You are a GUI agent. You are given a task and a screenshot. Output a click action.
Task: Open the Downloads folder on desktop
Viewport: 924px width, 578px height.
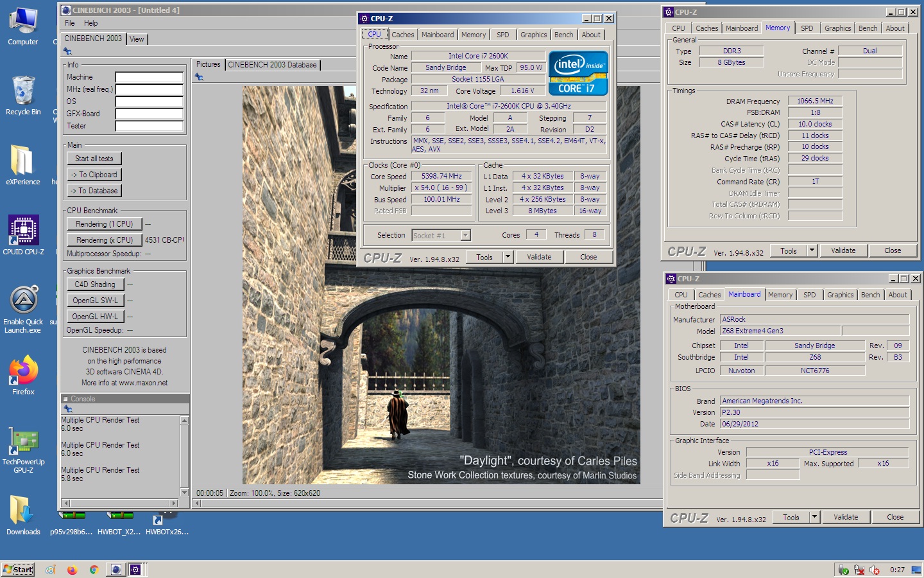[23, 515]
